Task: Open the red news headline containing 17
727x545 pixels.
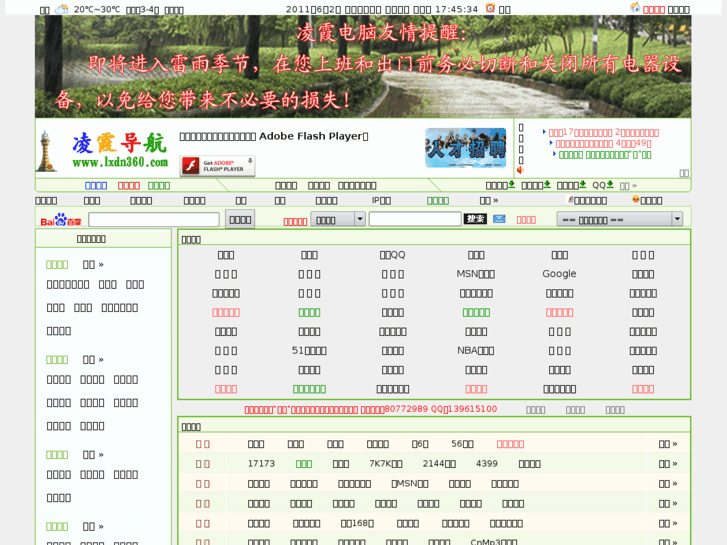Action: pyautogui.click(x=604, y=133)
